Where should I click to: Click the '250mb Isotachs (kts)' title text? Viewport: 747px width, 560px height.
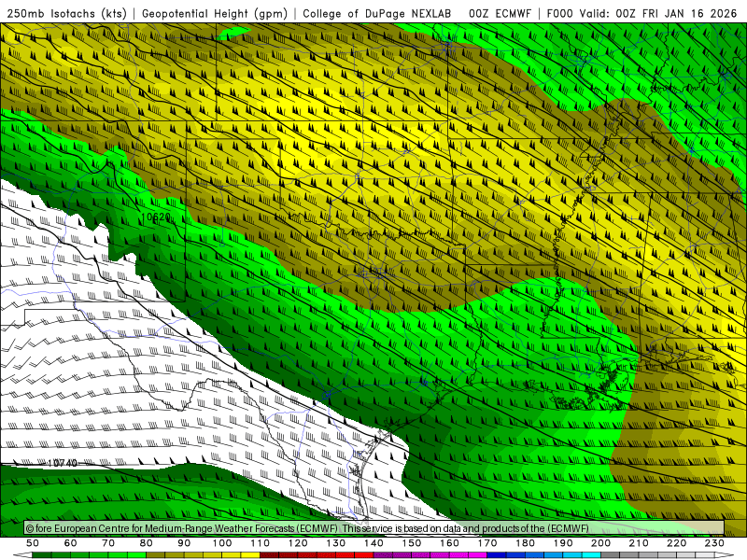pos(66,14)
